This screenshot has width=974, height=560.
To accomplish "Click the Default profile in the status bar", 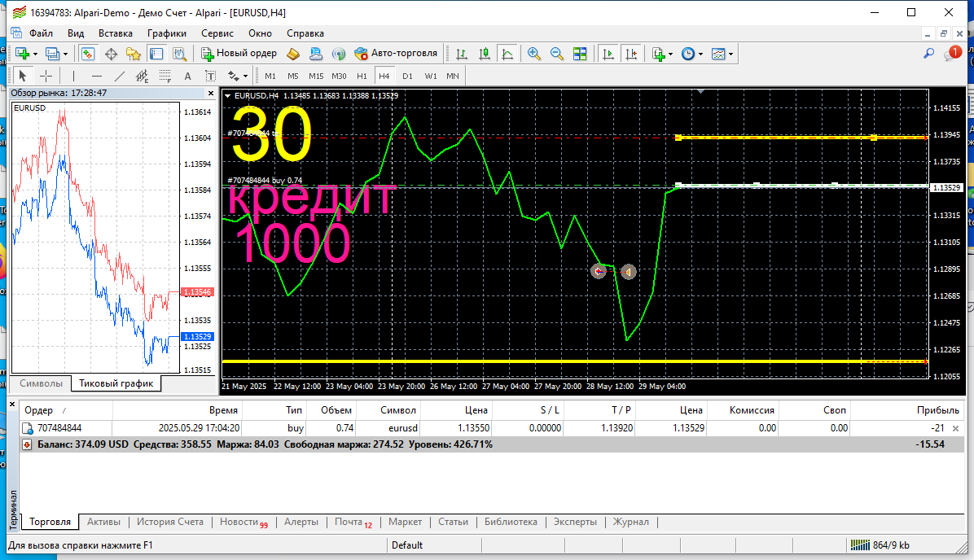I will click(x=407, y=545).
